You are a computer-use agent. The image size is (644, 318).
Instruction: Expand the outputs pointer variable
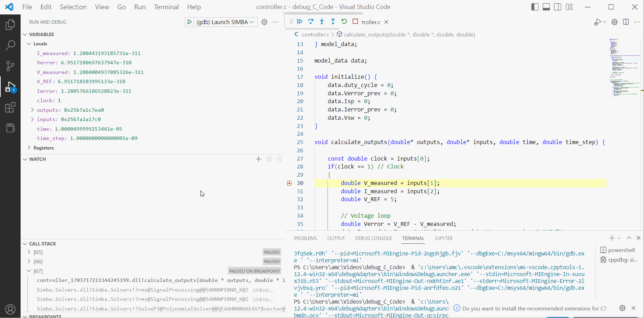[x=33, y=110]
